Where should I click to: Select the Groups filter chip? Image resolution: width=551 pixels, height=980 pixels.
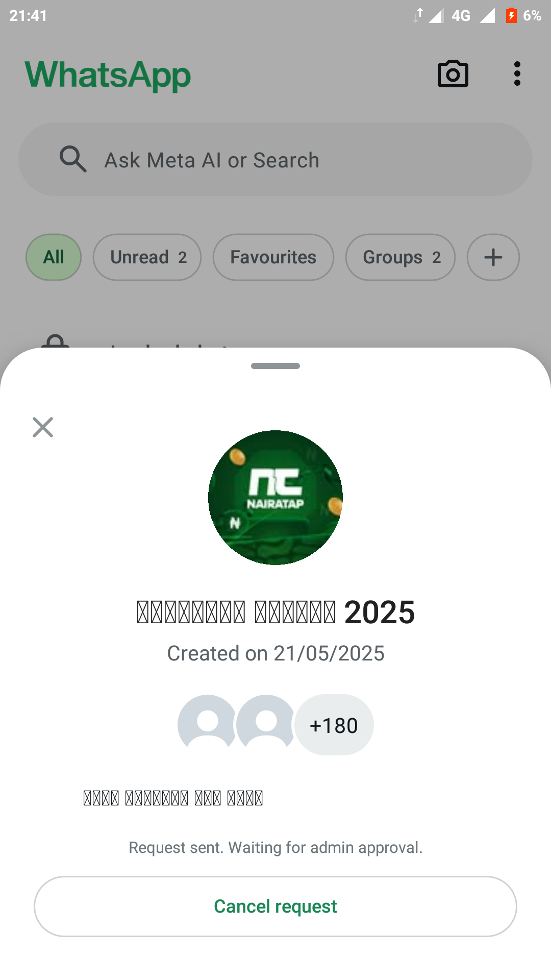pyautogui.click(x=400, y=257)
